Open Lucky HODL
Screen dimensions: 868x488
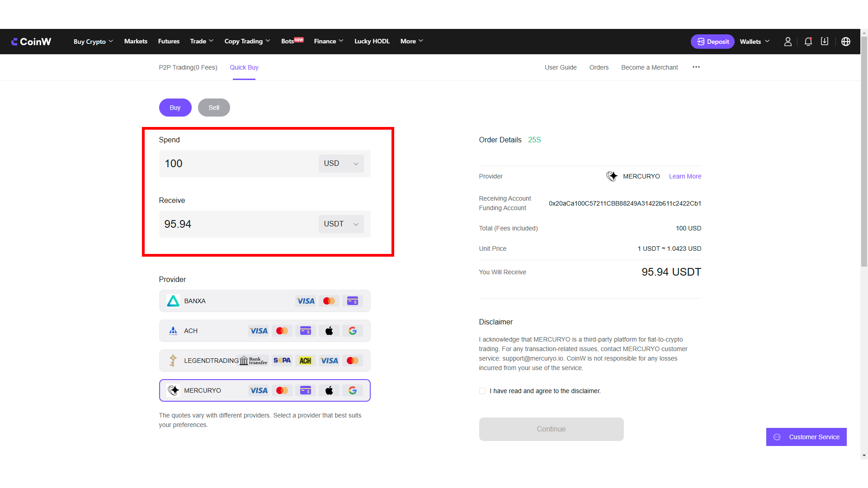(x=372, y=41)
